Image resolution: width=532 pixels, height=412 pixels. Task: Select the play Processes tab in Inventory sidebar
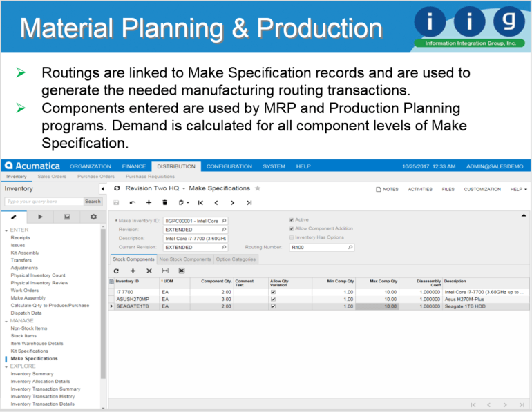40,217
